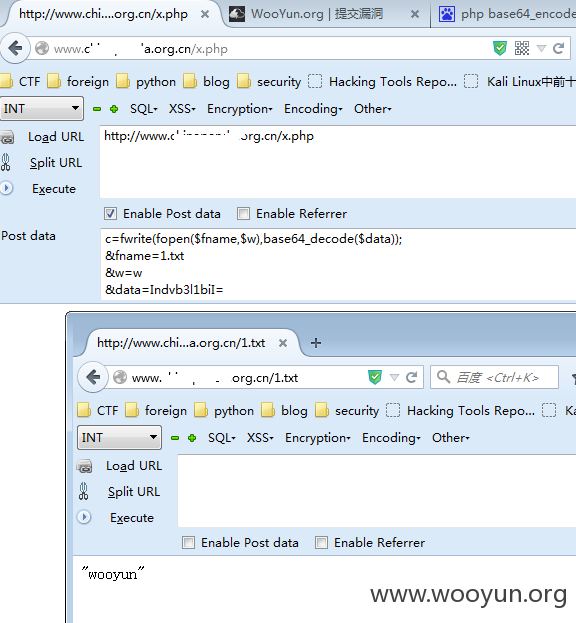Open the Kali Linux bookmark in the upper window

(520, 81)
